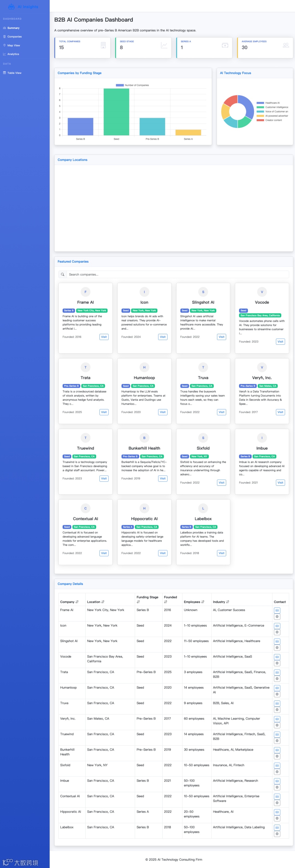Screen dimensions: 295x868
Task: Focus the Search companies input field
Action: tap(178, 275)
